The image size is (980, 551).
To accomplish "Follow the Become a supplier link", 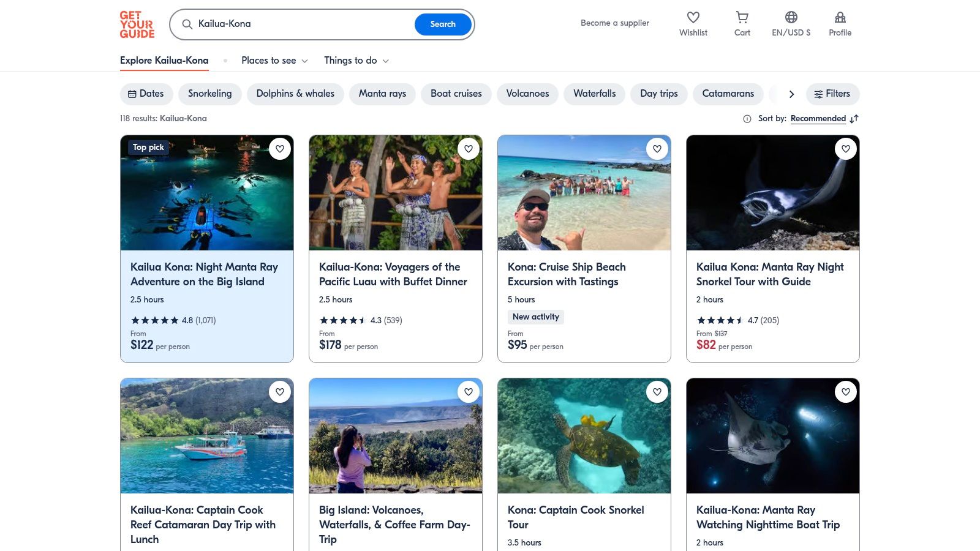I will tap(614, 23).
